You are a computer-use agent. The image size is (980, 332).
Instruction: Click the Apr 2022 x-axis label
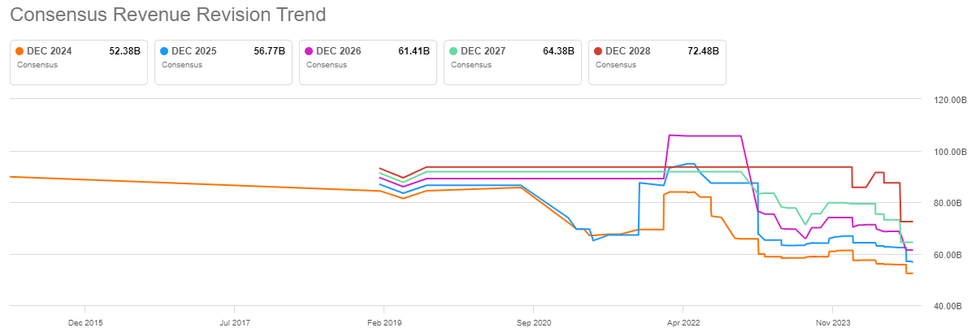(683, 321)
